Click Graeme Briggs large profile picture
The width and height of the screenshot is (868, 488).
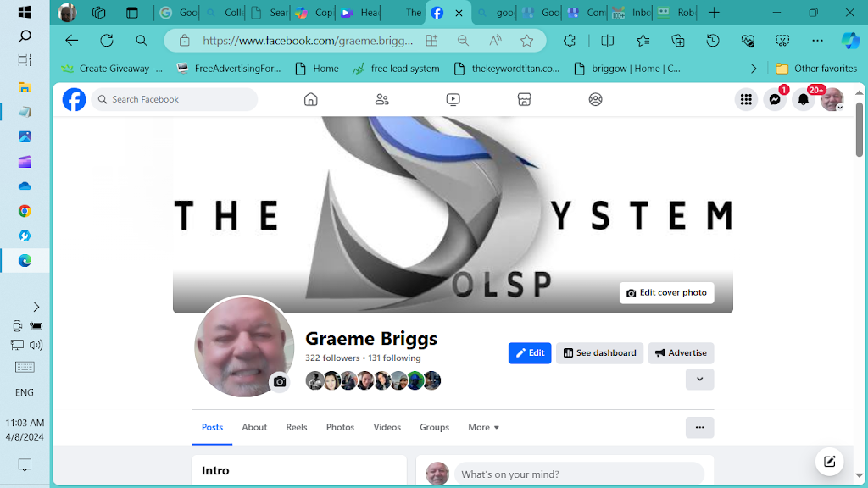244,347
